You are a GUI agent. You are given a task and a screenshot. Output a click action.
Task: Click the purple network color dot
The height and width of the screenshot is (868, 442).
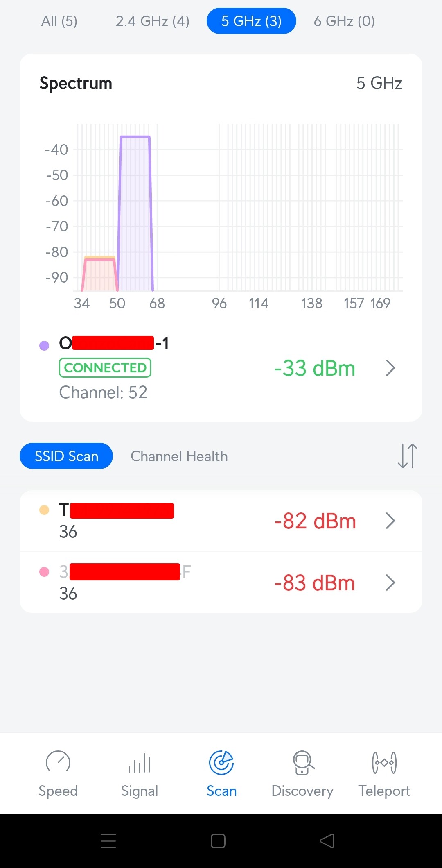(x=44, y=346)
